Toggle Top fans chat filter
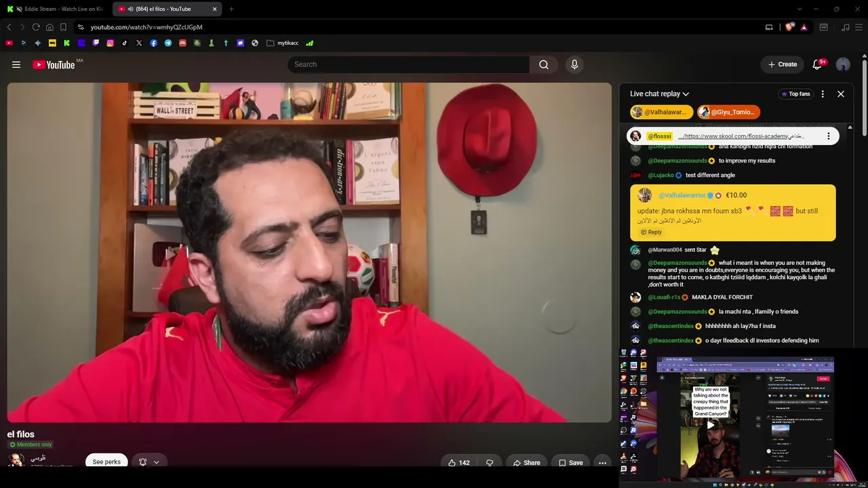This screenshot has height=488, width=868. click(x=795, y=94)
